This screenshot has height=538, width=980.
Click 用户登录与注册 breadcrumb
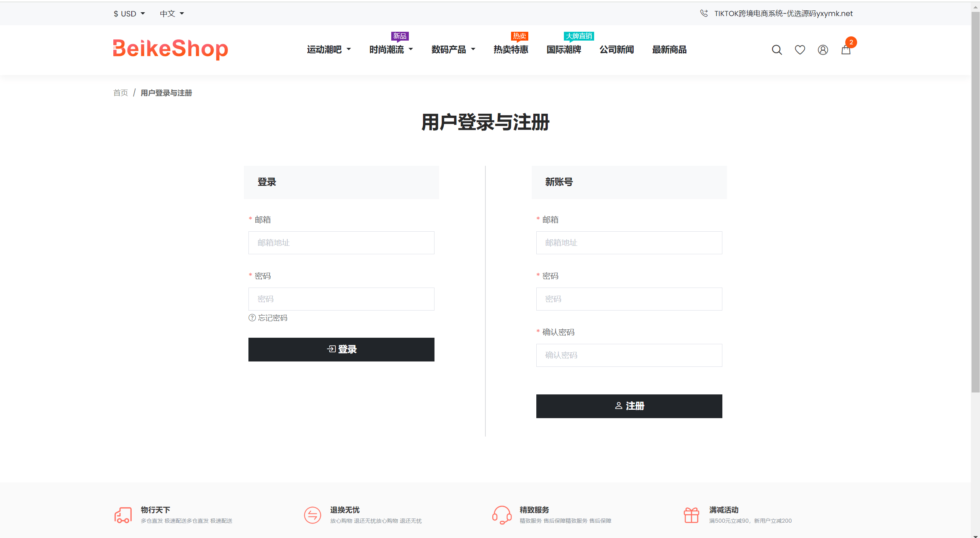click(166, 93)
